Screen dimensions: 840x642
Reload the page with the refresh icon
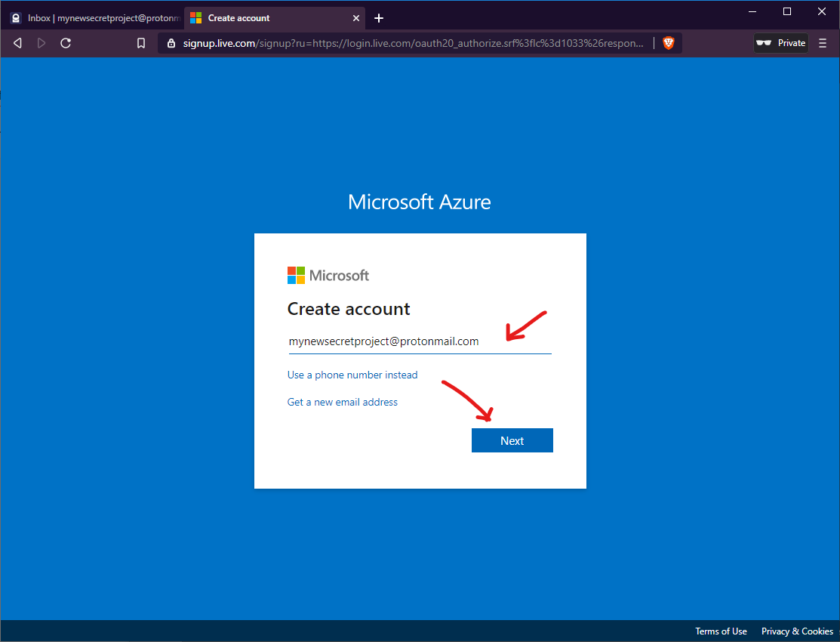point(66,43)
